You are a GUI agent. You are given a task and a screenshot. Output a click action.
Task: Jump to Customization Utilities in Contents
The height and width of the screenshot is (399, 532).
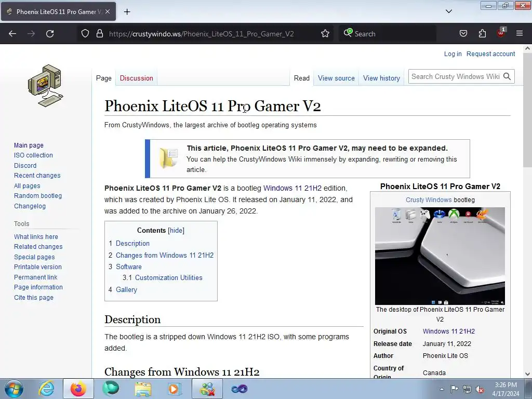(x=169, y=277)
